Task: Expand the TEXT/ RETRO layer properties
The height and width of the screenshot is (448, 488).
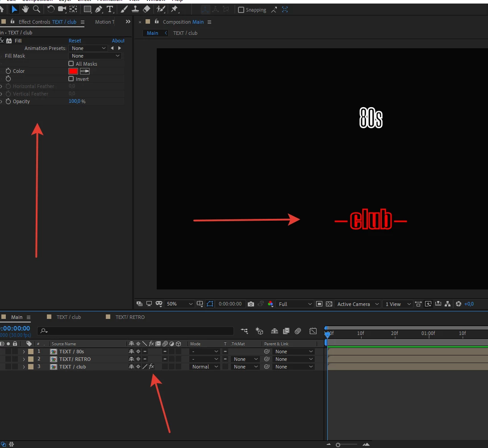Action: click(x=24, y=359)
